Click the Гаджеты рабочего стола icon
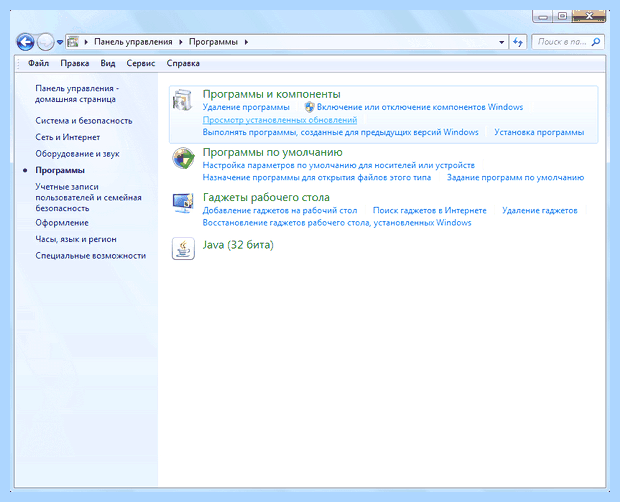620x502 pixels. tap(183, 203)
